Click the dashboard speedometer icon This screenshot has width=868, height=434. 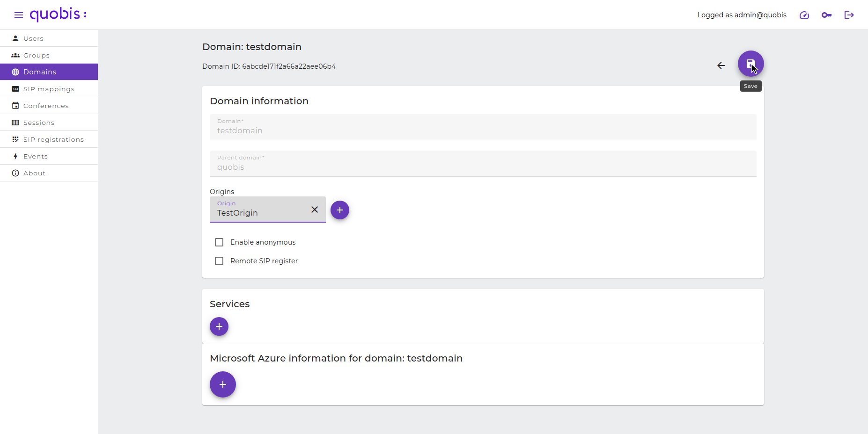point(804,15)
